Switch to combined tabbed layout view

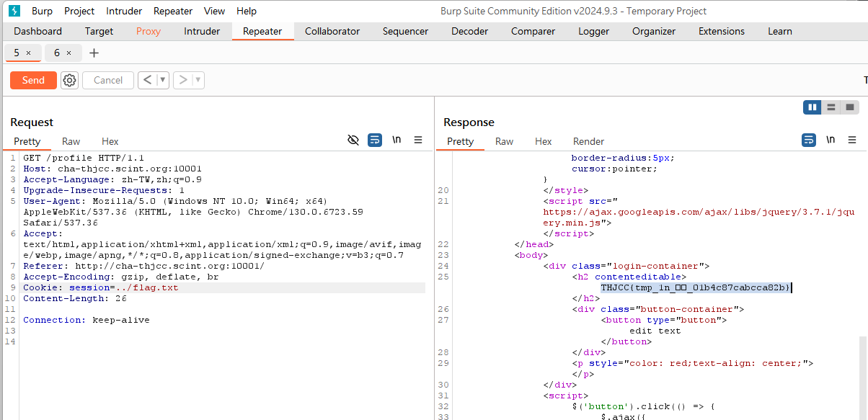tap(850, 107)
